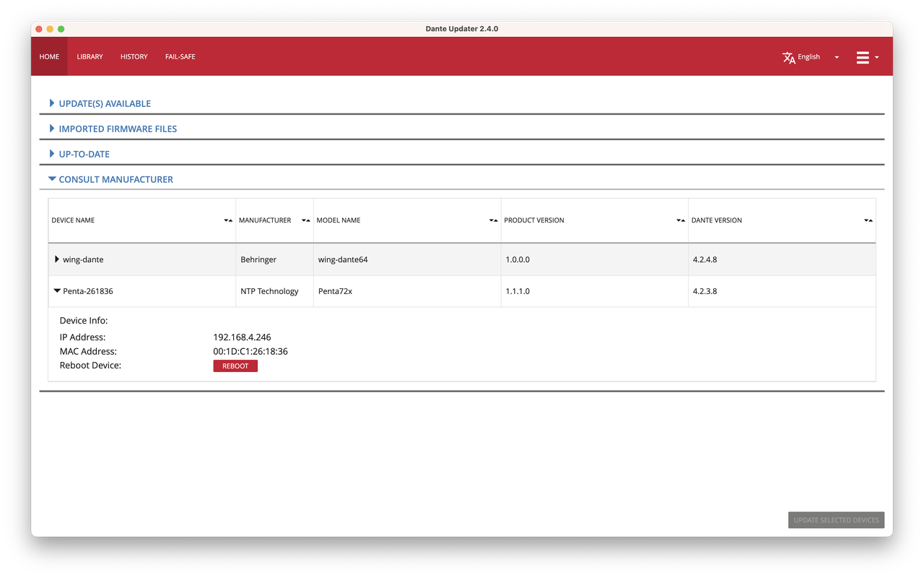924x578 pixels.
Task: Click the wing-dante64 model name
Action: (x=343, y=259)
